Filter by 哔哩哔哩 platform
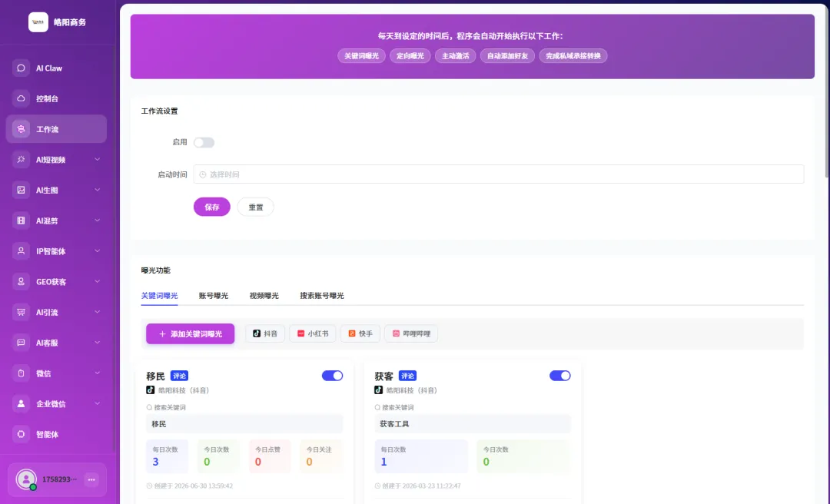 (411, 333)
